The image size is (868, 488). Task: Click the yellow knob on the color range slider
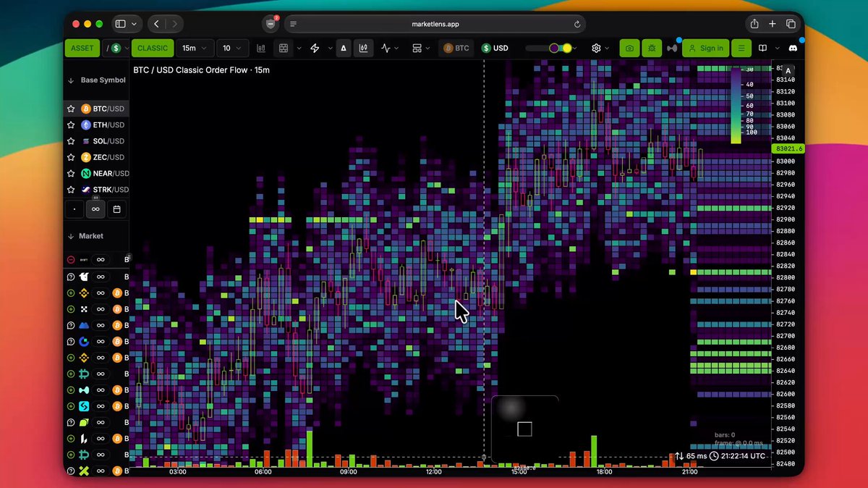[567, 49]
